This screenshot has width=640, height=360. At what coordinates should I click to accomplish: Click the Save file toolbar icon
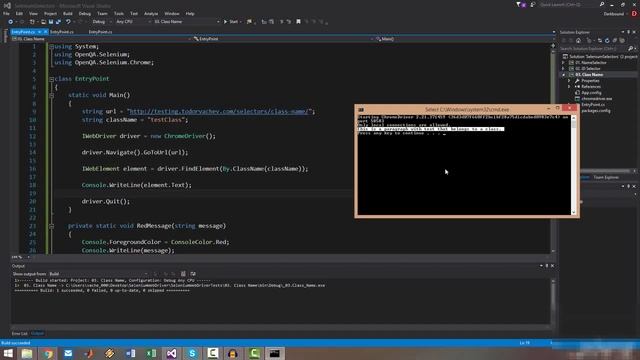[x=51, y=22]
